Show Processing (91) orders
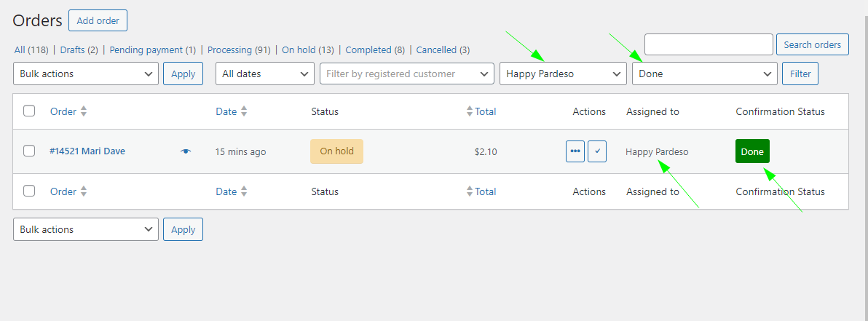The image size is (868, 321). click(239, 50)
